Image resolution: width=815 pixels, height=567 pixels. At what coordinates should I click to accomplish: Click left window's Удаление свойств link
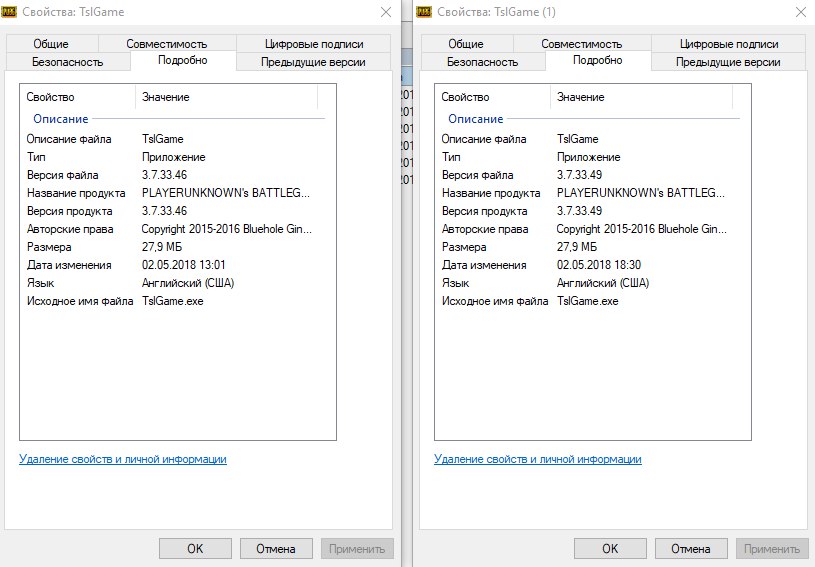(122, 459)
